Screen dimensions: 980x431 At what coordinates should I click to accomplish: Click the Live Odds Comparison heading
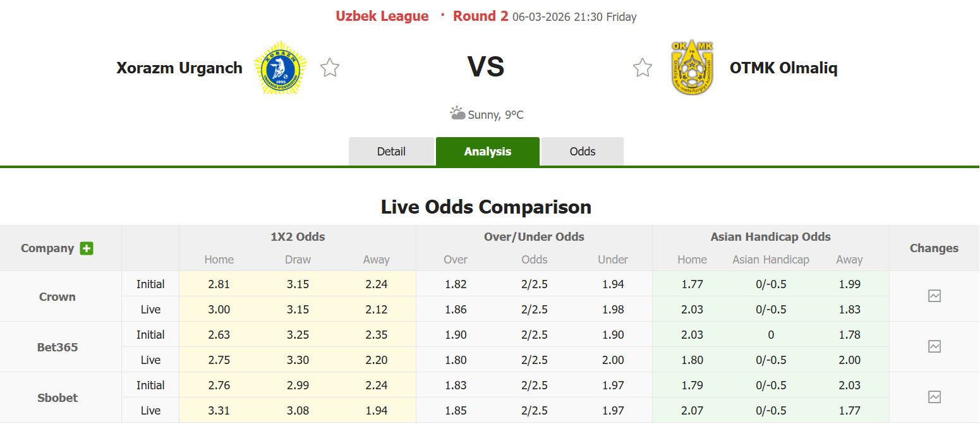coord(486,207)
